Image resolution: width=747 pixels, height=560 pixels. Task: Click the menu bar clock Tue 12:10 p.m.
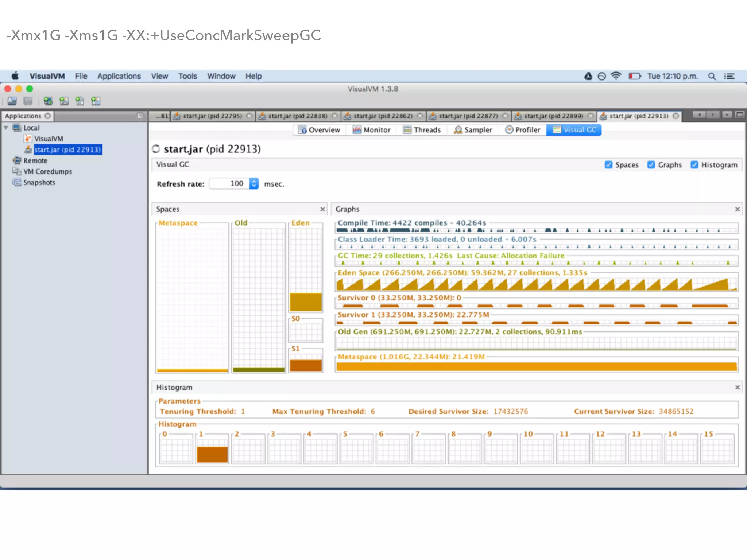click(672, 76)
